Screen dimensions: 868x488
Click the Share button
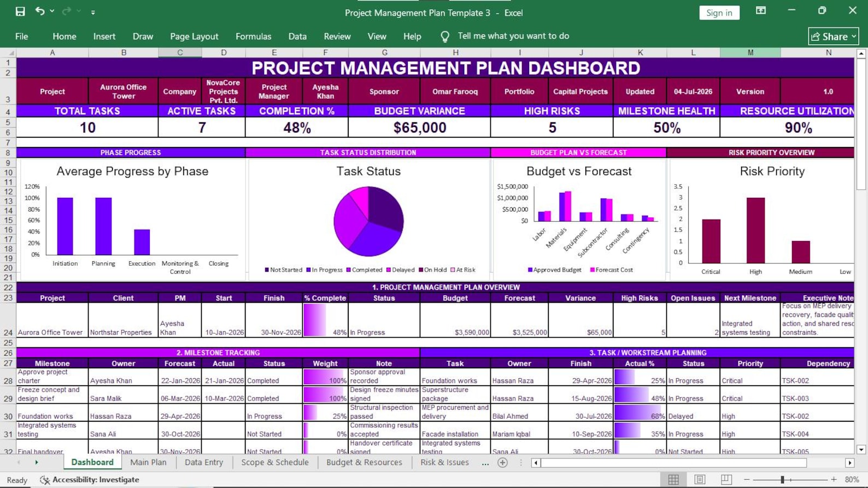pyautogui.click(x=834, y=36)
